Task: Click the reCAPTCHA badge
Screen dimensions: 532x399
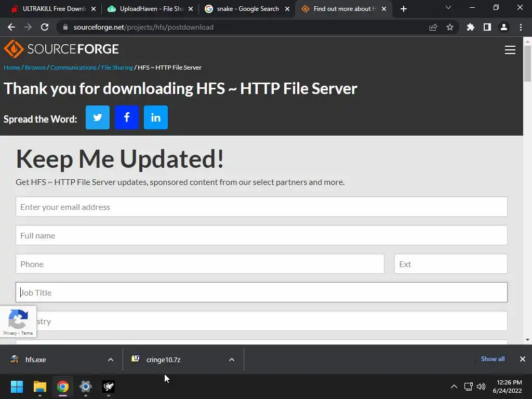Action: [18, 322]
